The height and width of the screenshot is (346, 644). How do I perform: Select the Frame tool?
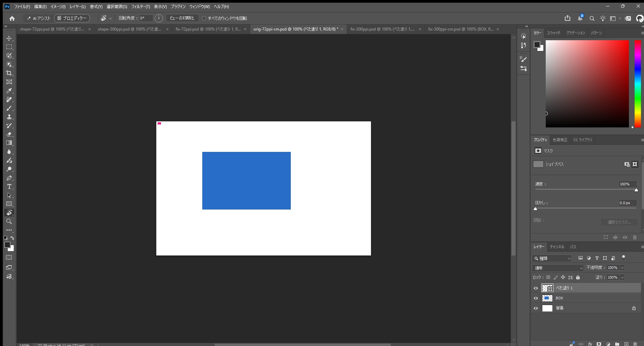pyautogui.click(x=9, y=82)
